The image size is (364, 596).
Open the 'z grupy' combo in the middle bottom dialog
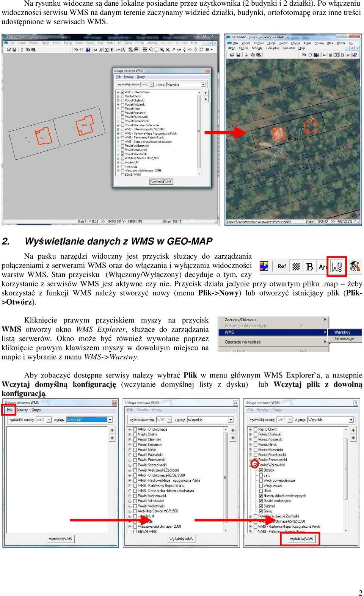pos(210,420)
